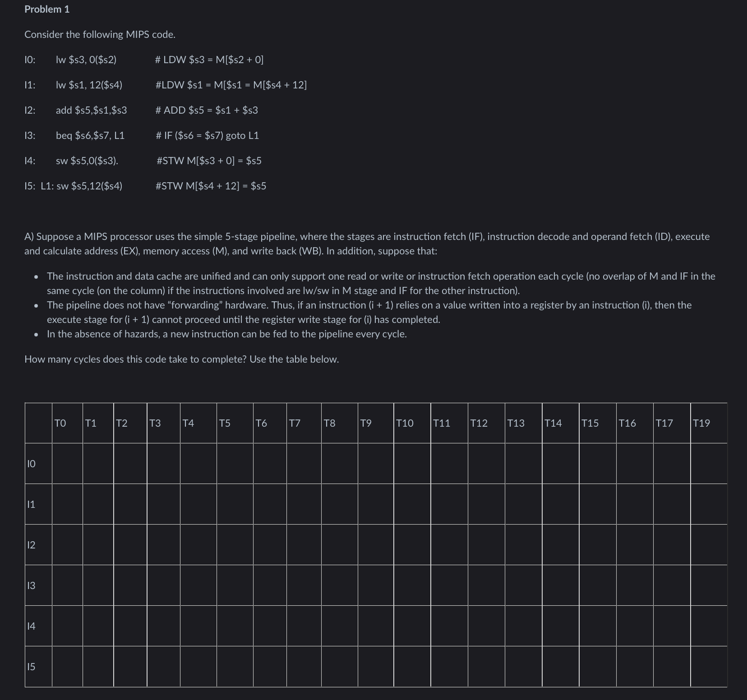Click the T16 column header

tap(635, 423)
